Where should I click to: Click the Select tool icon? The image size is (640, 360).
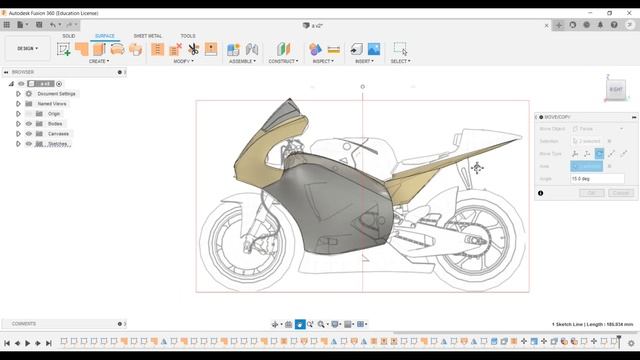click(x=400, y=49)
